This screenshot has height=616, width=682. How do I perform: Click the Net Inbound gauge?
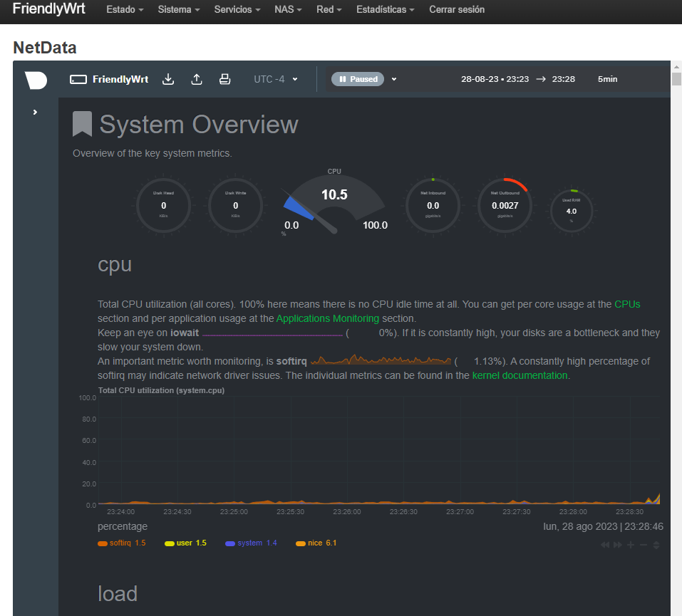[433, 206]
